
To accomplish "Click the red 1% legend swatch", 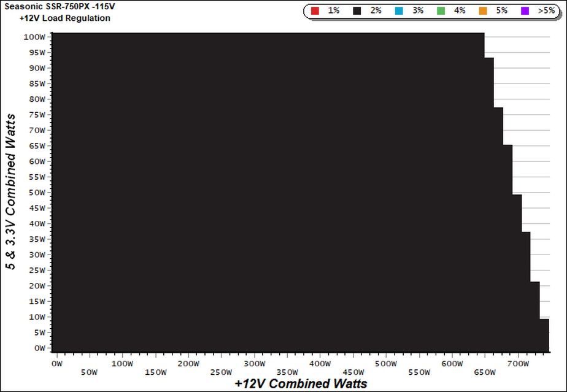I will pyautogui.click(x=315, y=11).
